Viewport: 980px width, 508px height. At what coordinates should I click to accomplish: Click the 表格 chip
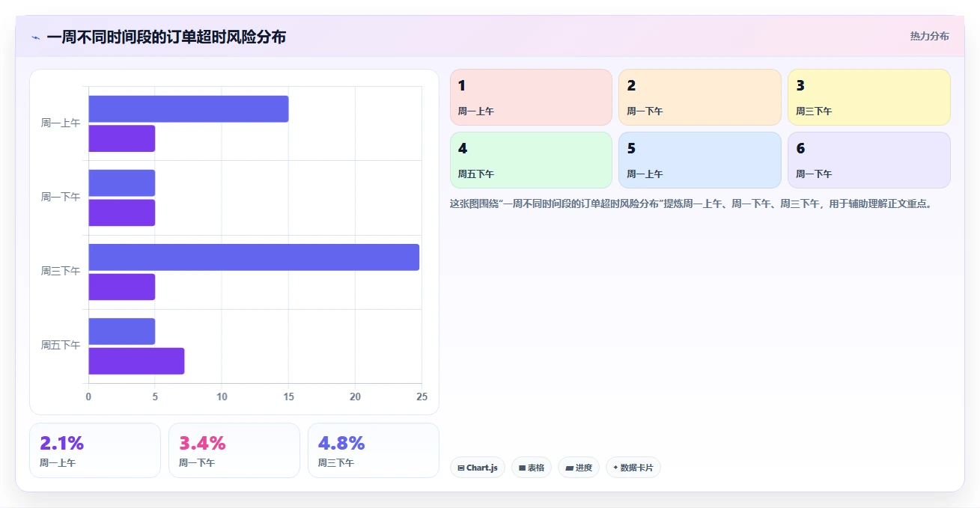pyautogui.click(x=532, y=468)
